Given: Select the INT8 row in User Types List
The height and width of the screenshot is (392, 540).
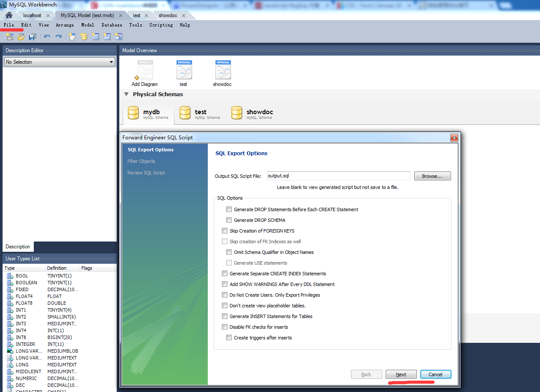Looking at the screenshot, I should tap(59, 337).
